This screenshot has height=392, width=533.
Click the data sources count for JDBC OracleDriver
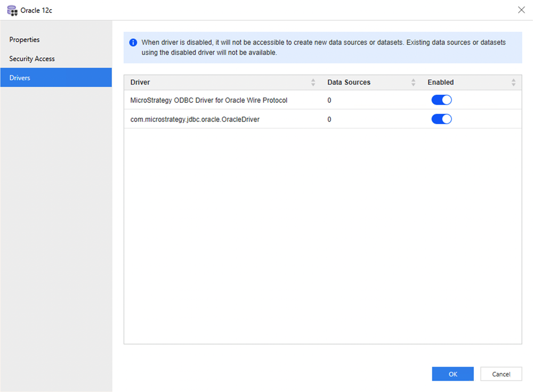coord(329,119)
